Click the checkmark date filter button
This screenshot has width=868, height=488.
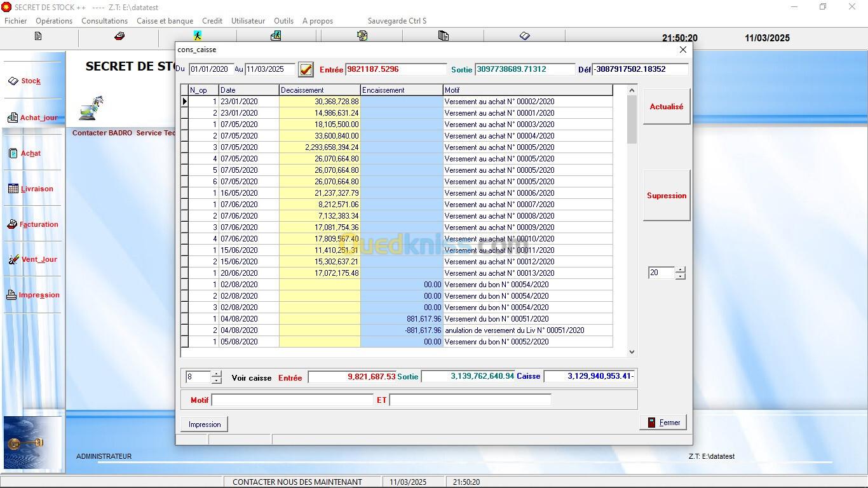click(306, 69)
